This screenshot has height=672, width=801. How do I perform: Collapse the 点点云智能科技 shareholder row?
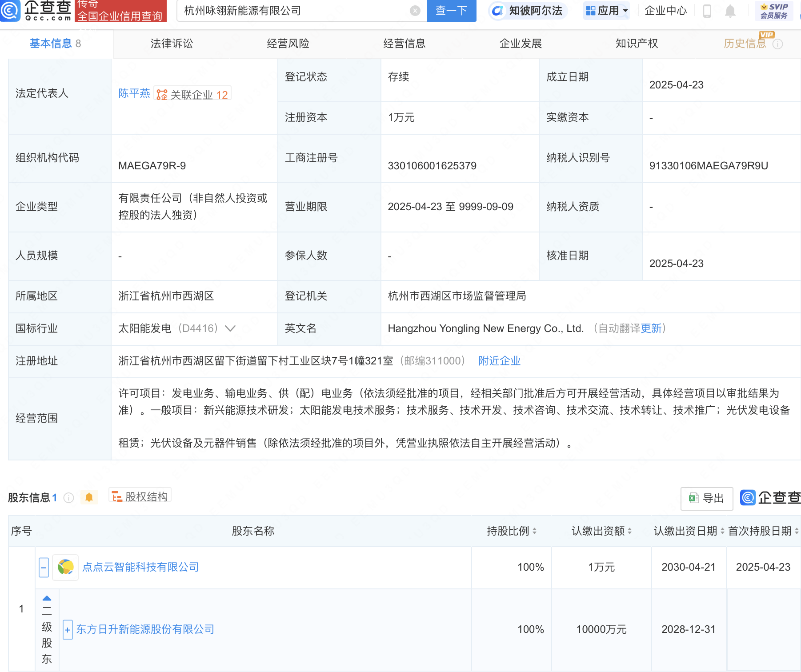44,568
